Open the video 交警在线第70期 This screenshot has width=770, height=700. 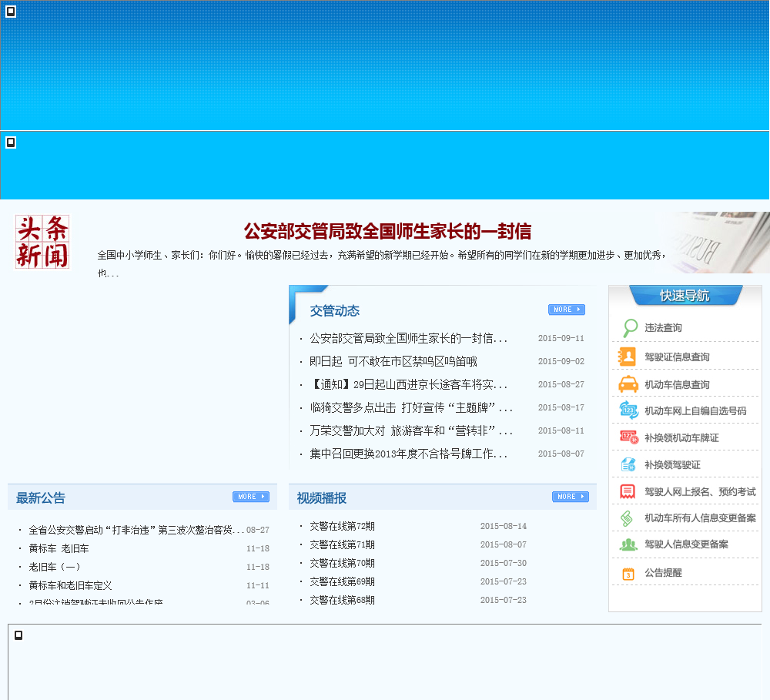click(342, 563)
